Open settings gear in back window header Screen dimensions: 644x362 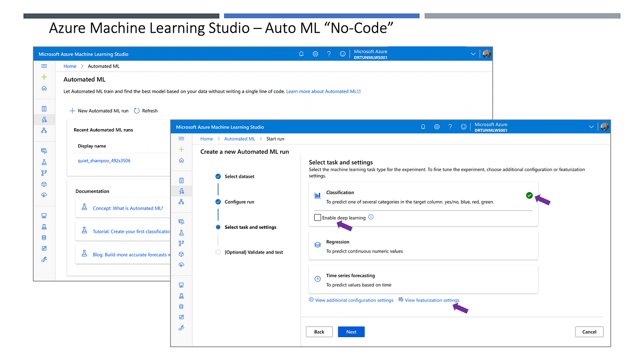(x=315, y=54)
